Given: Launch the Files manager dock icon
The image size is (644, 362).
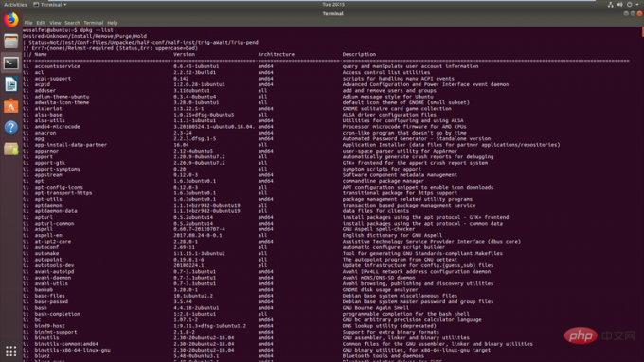Looking at the screenshot, I should [x=11, y=42].
